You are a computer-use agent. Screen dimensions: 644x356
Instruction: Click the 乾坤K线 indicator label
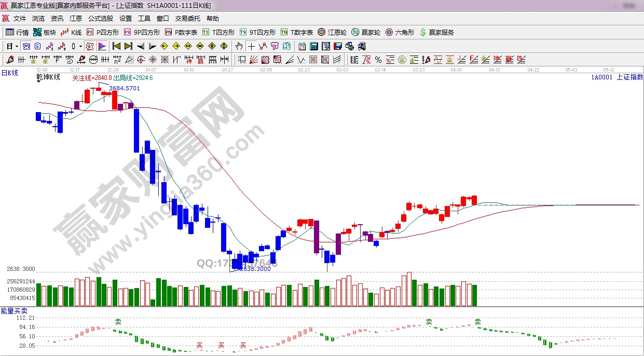coord(48,77)
